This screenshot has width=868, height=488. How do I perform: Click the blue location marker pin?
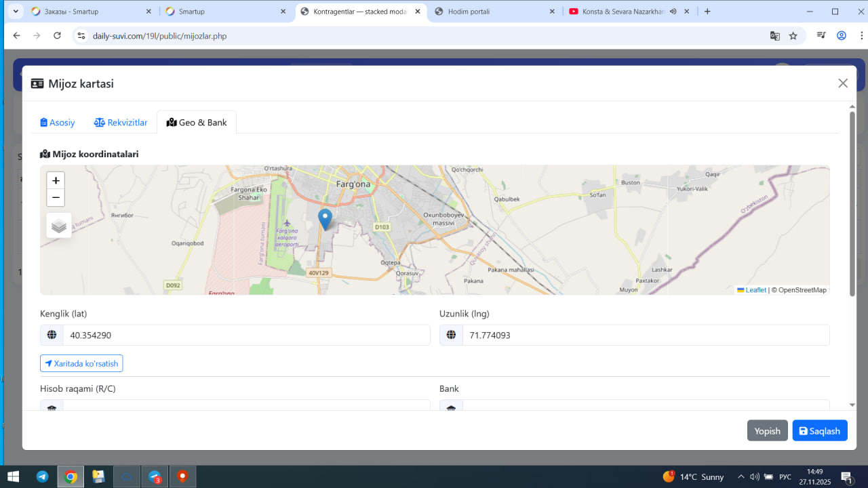(325, 218)
